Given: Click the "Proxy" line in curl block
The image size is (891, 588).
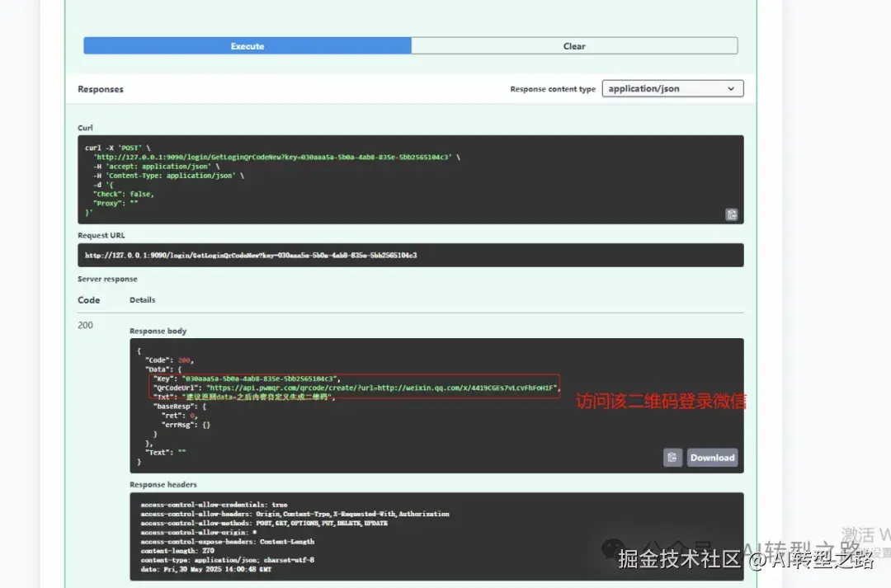Looking at the screenshot, I should (115, 204).
